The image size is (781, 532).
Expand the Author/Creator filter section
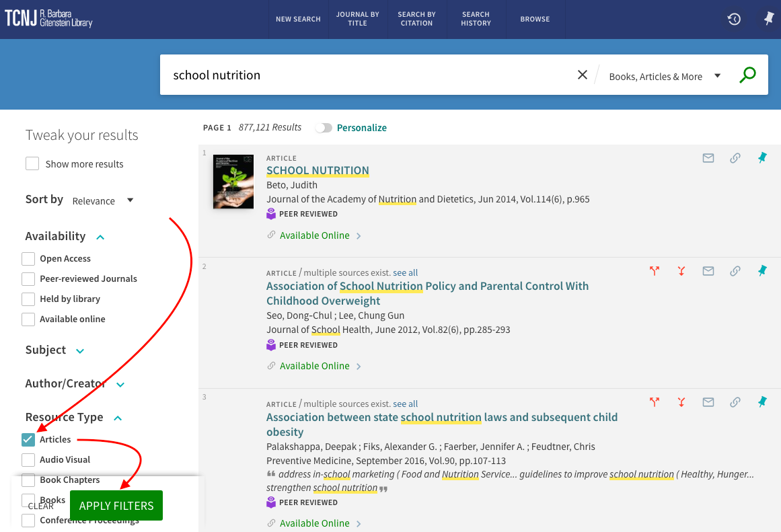[x=120, y=385]
